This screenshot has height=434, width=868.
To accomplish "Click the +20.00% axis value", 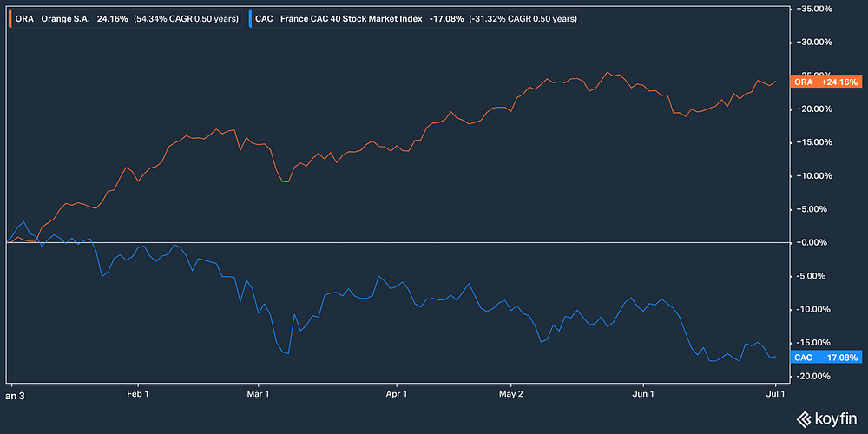I will pyautogui.click(x=815, y=109).
